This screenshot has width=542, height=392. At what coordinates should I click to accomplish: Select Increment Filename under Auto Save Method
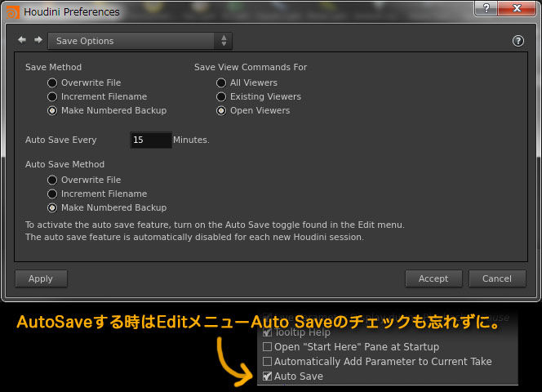point(52,194)
